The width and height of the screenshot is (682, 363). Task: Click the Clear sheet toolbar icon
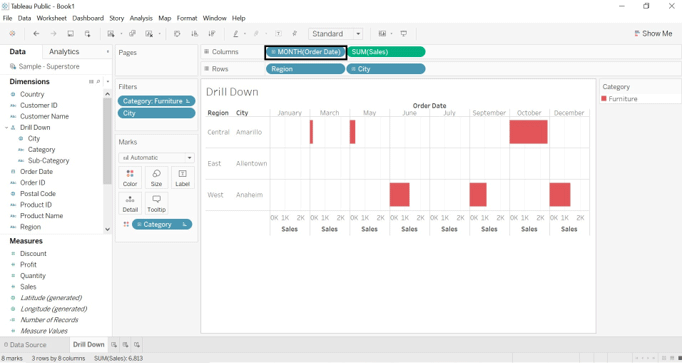(149, 33)
